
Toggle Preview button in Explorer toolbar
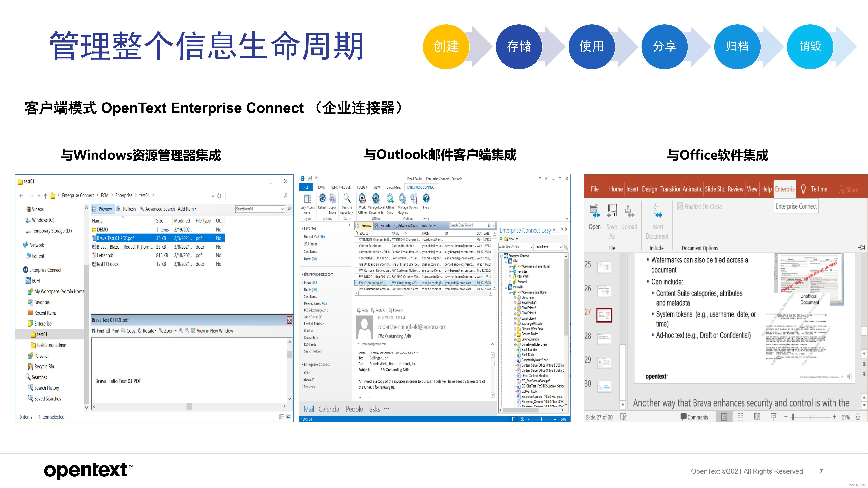(102, 209)
